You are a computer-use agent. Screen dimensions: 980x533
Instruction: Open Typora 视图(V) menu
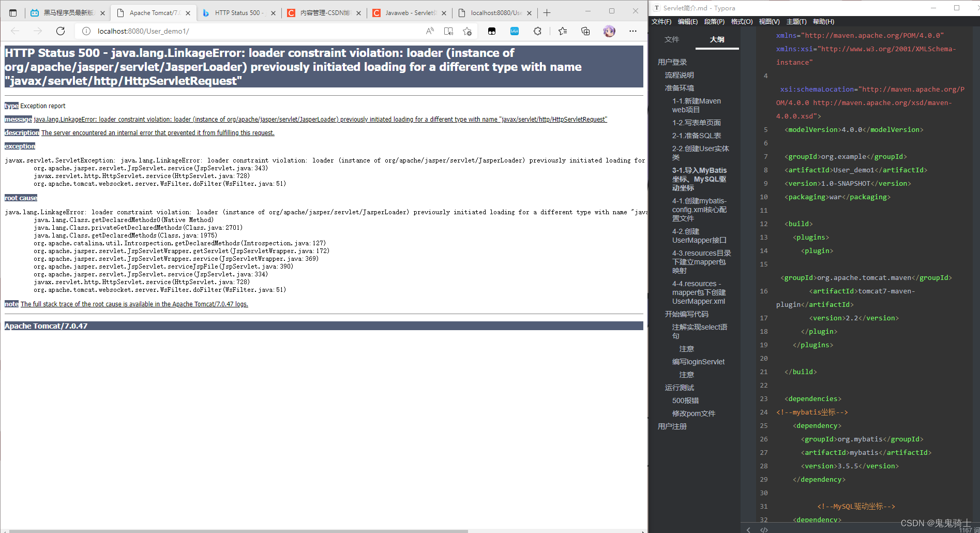[x=769, y=21]
